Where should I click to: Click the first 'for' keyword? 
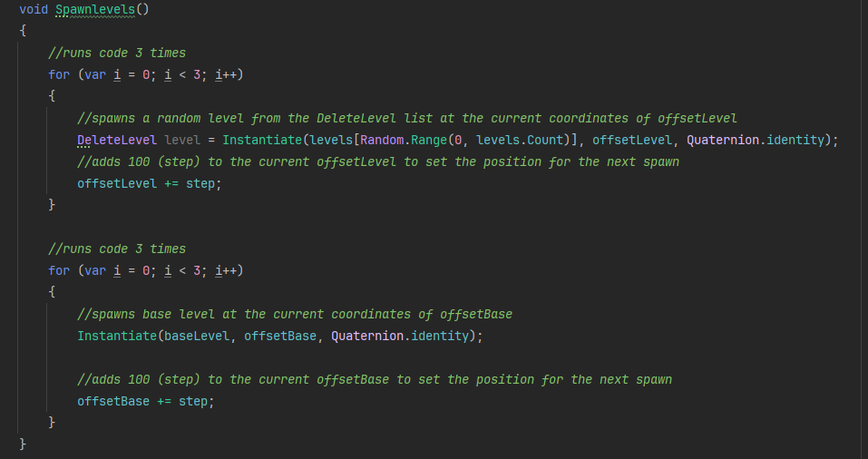[x=59, y=74]
